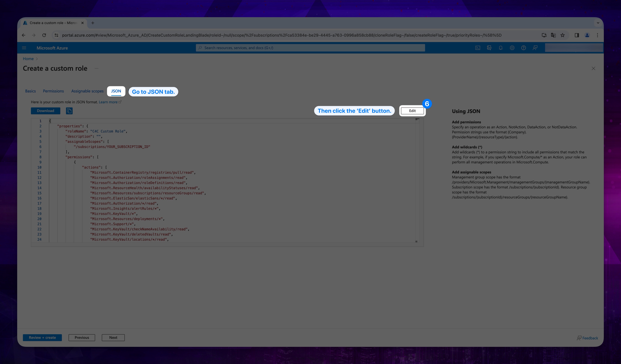Go to Home breadcrumb
Viewport: 621px width, 364px height.
click(x=28, y=59)
